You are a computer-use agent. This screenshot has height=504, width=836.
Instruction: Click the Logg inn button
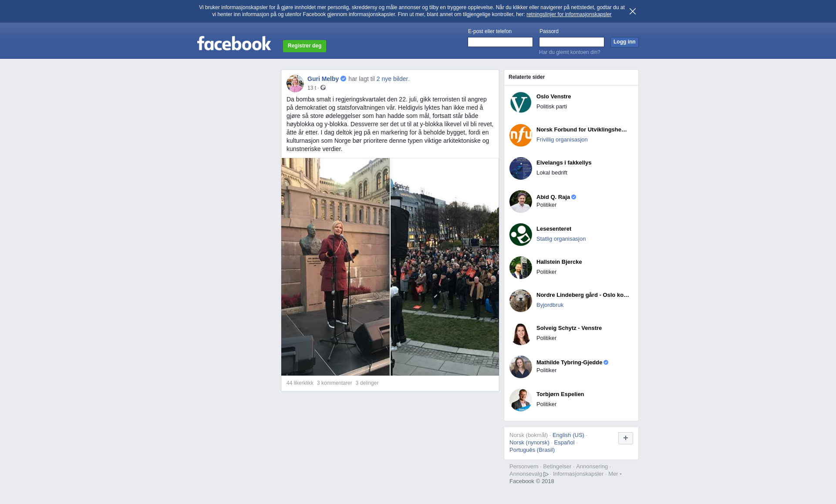624,42
